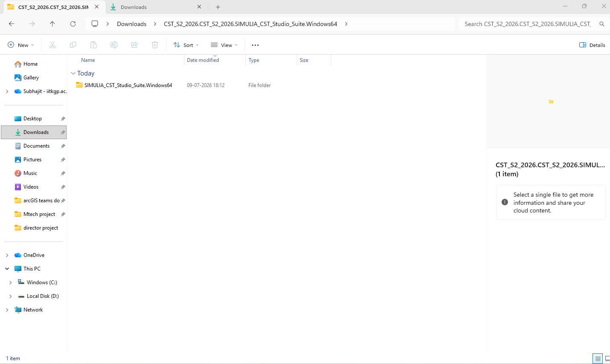Click the folder icon of SIMULIA_CST_Studio_Suite.Windows64

pos(79,85)
